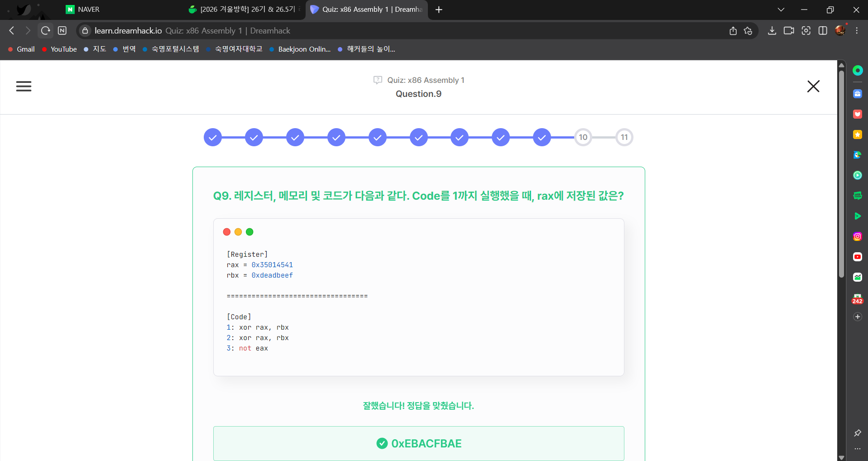
Task: Select the 0xEBACFBAE answer option
Action: point(418,443)
